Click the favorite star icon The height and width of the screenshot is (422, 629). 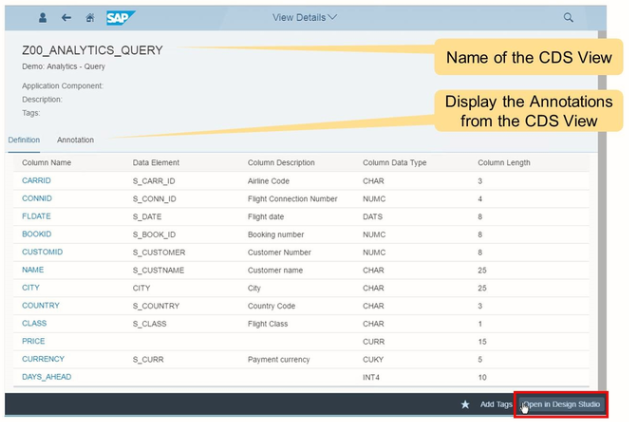click(465, 405)
